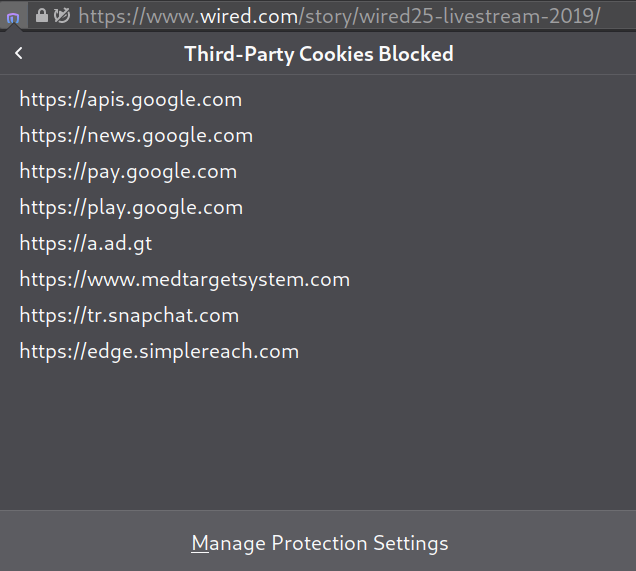Click the empty panel area below the list

(318, 440)
